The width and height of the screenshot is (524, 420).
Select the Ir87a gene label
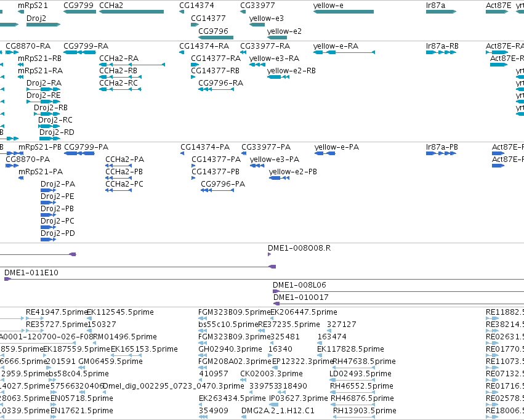[435, 6]
